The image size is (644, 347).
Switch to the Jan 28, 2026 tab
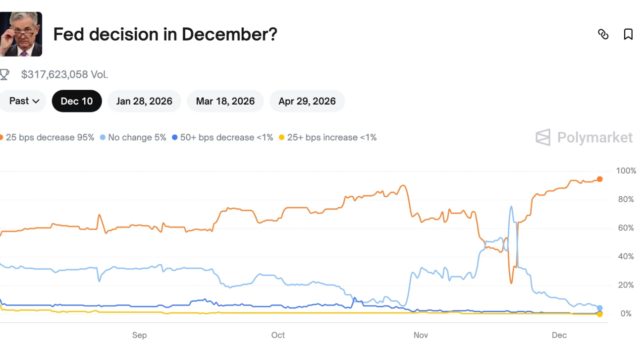144,101
